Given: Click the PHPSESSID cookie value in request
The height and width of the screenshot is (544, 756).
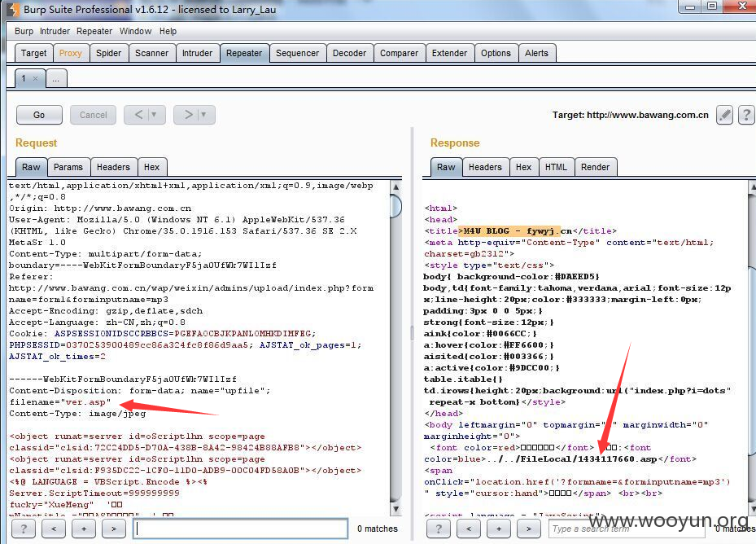Looking at the screenshot, I should [160, 345].
